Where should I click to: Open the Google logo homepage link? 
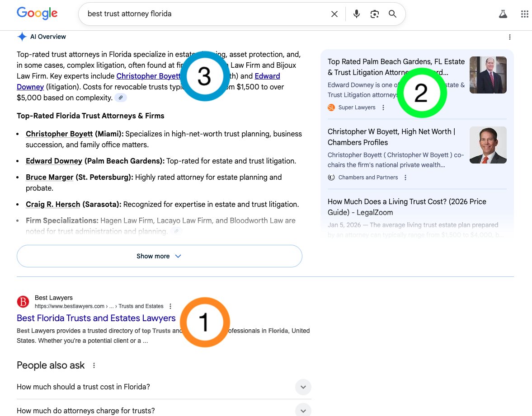point(37,14)
